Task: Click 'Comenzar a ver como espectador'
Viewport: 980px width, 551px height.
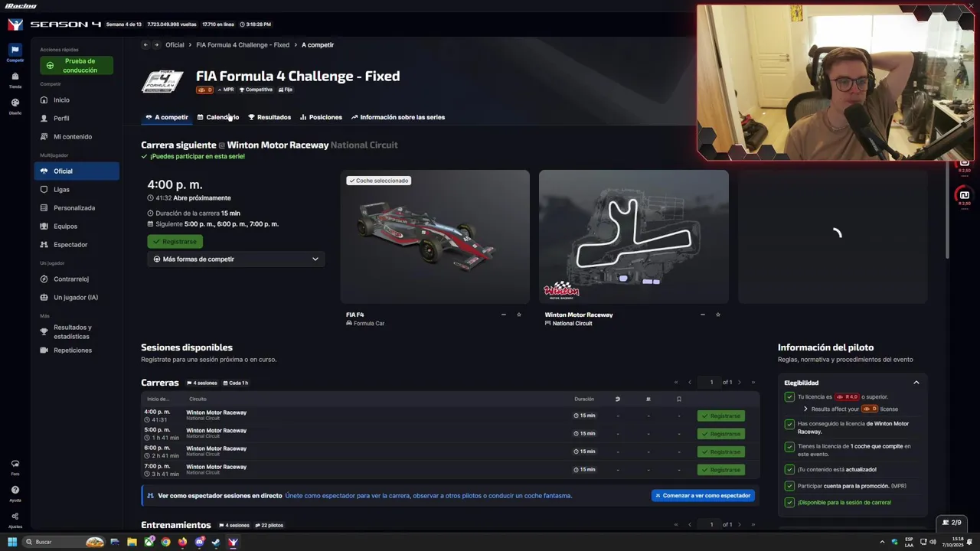Action: (x=703, y=496)
